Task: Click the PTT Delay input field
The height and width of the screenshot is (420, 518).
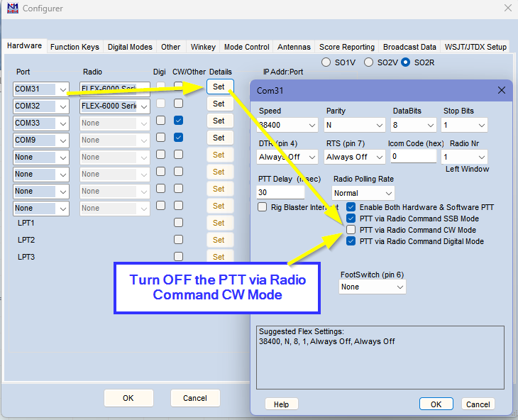Action: tap(281, 192)
